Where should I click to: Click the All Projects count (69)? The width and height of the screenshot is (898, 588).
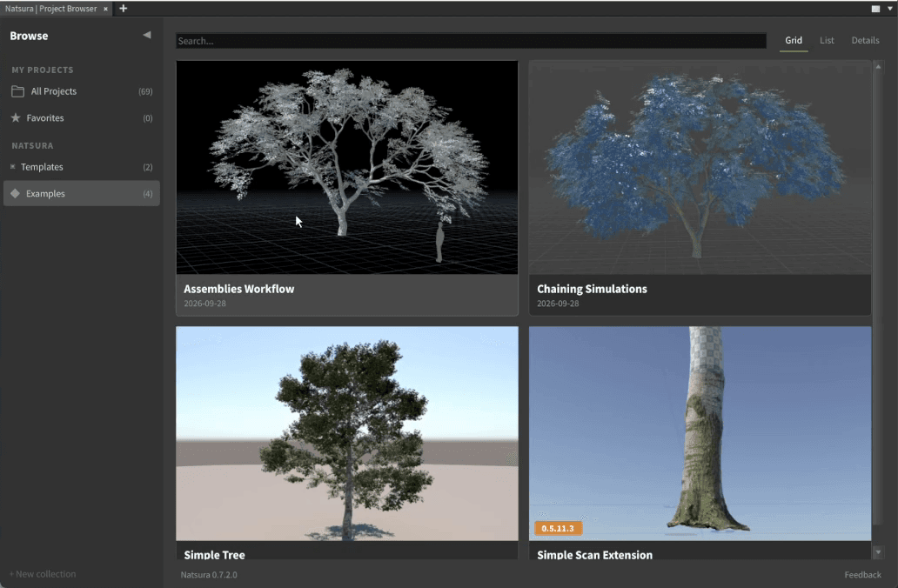(145, 91)
